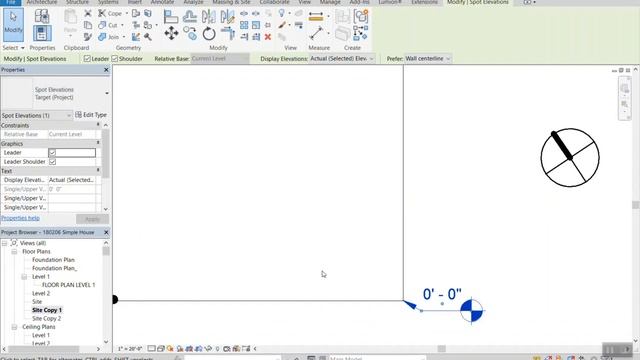The image size is (640, 360).
Task: Open the Architecture ribbon tab
Action: [42, 2]
